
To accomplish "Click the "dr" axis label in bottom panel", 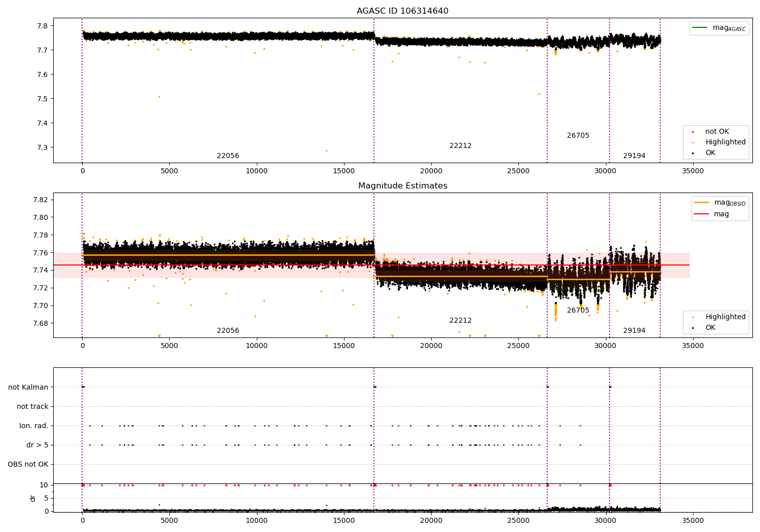I will [33, 498].
